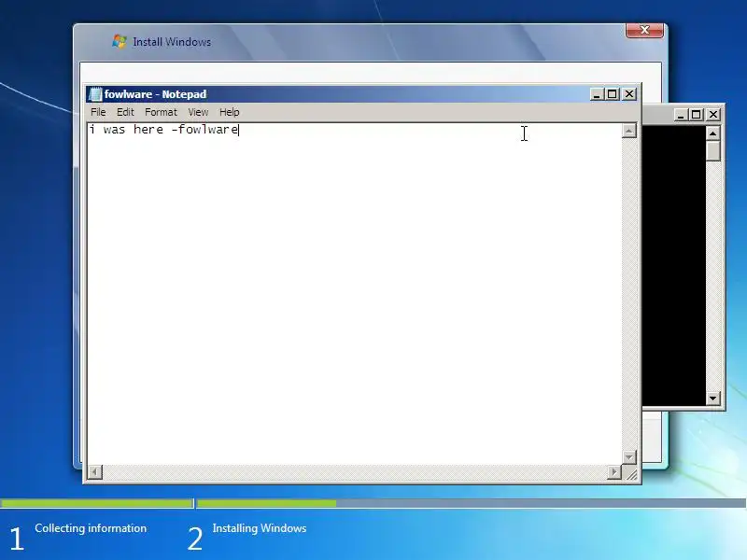Close the black command prompt window
The width and height of the screenshot is (747, 560).
(x=712, y=114)
